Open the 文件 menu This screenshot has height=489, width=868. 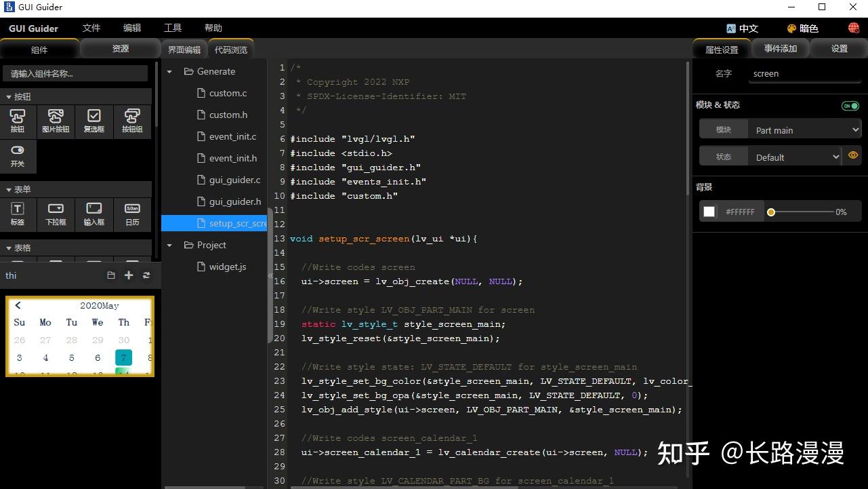point(91,28)
